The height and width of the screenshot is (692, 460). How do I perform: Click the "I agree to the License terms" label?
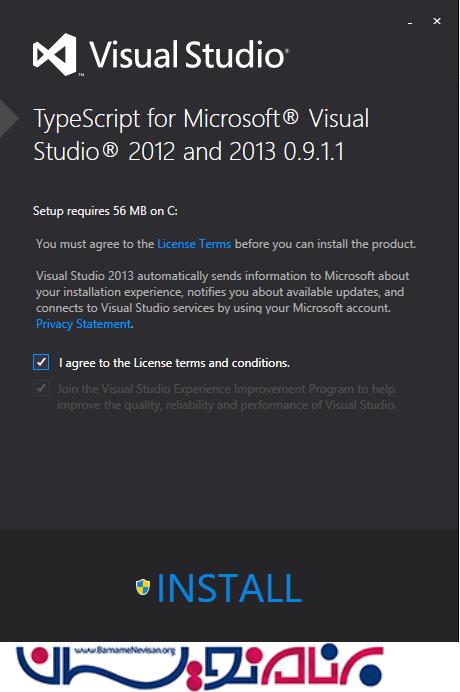[174, 363]
